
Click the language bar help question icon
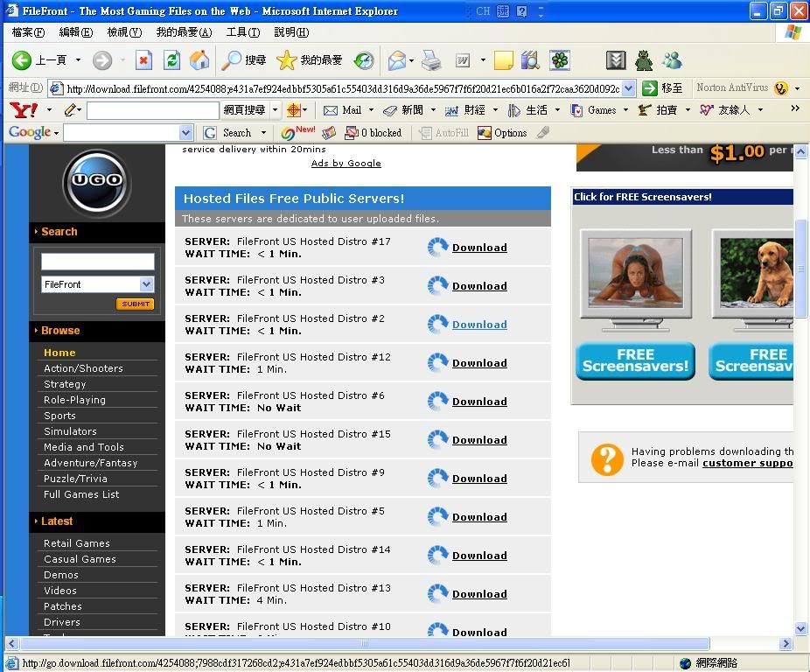pos(521,10)
